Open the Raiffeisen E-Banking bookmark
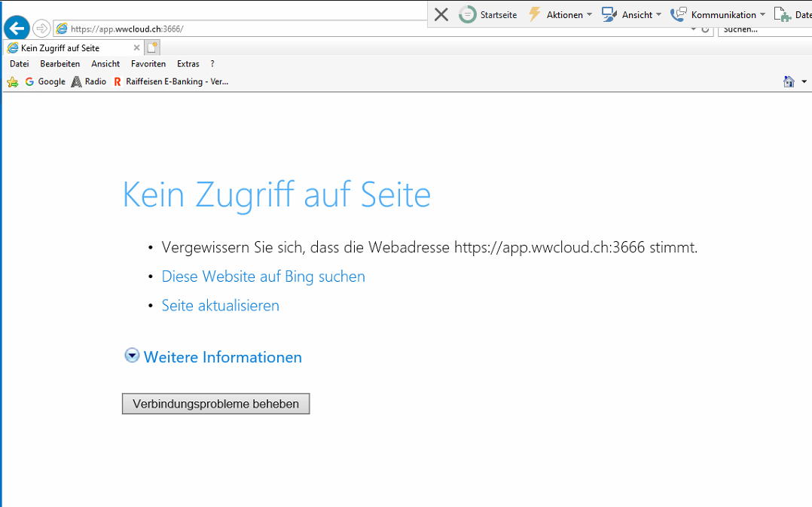The height and width of the screenshot is (507, 812). tap(171, 82)
